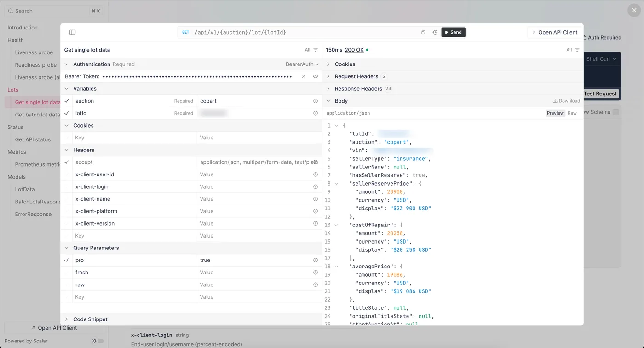Screen dimensions: 644x348
Task: Open ErrorResponse model in sidebar
Action: point(33,214)
